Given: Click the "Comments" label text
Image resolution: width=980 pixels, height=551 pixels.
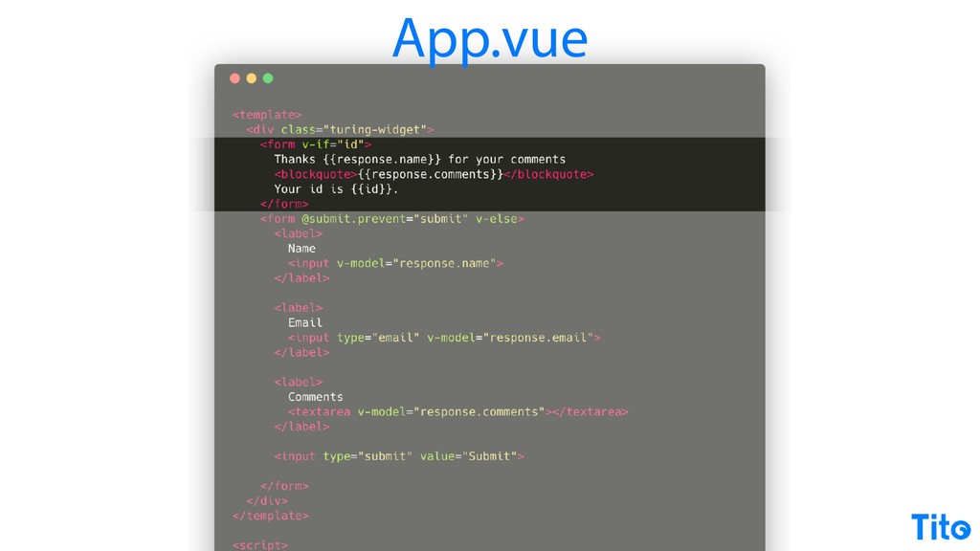Looking at the screenshot, I should point(316,397).
